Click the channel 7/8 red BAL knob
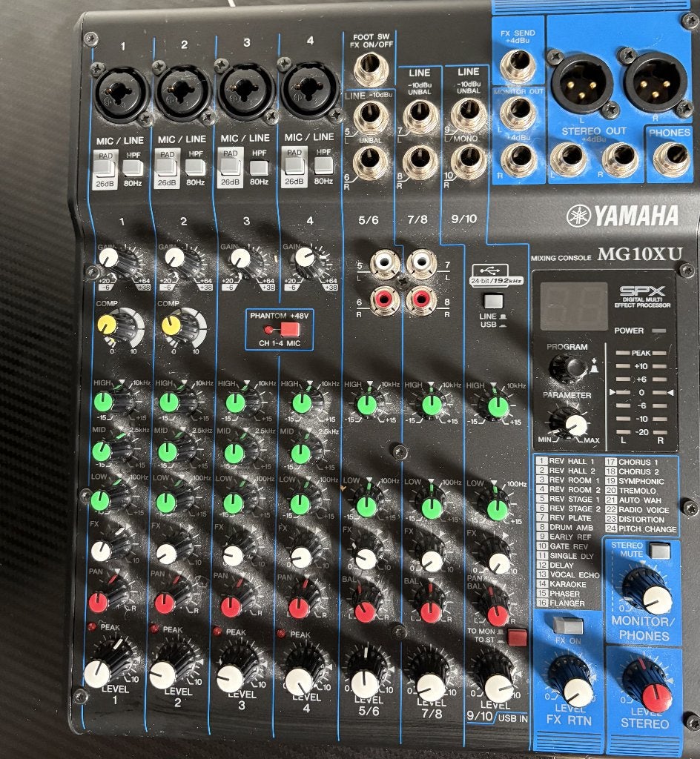 (x=431, y=611)
